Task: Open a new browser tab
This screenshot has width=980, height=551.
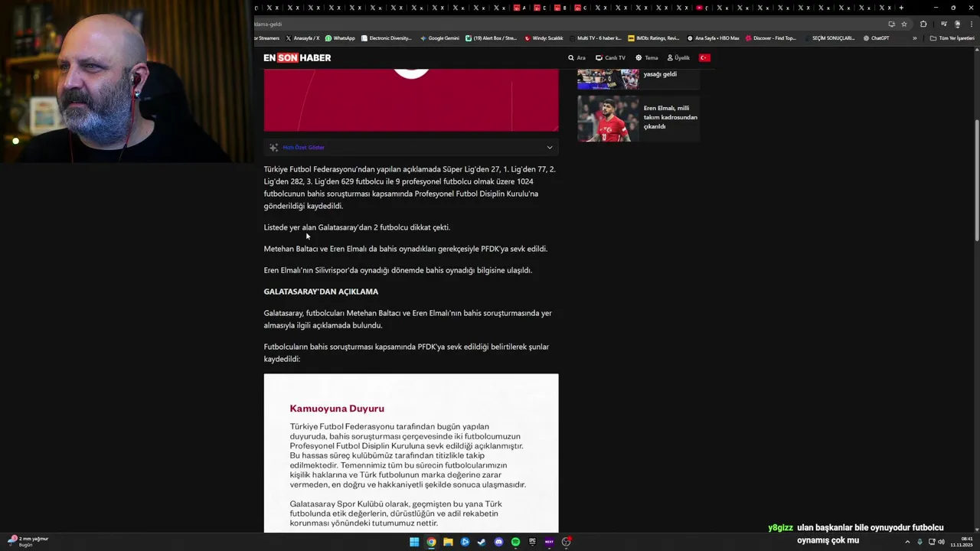Action: click(x=901, y=8)
